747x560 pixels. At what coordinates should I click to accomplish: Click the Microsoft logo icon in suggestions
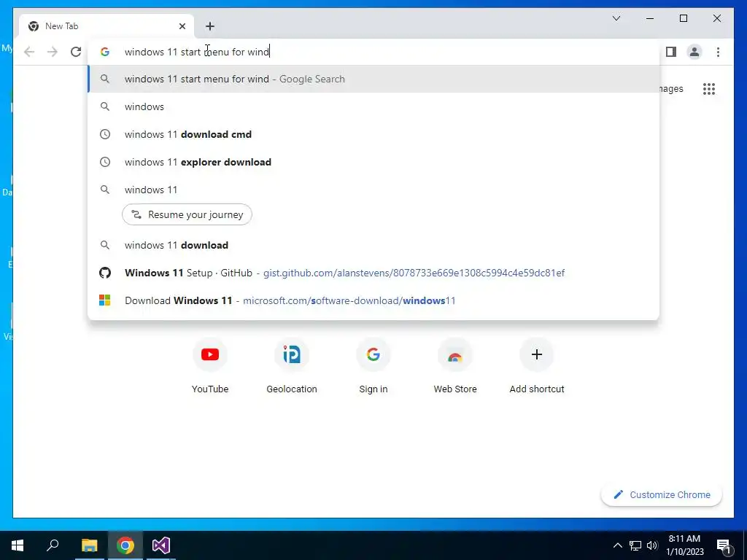105,300
